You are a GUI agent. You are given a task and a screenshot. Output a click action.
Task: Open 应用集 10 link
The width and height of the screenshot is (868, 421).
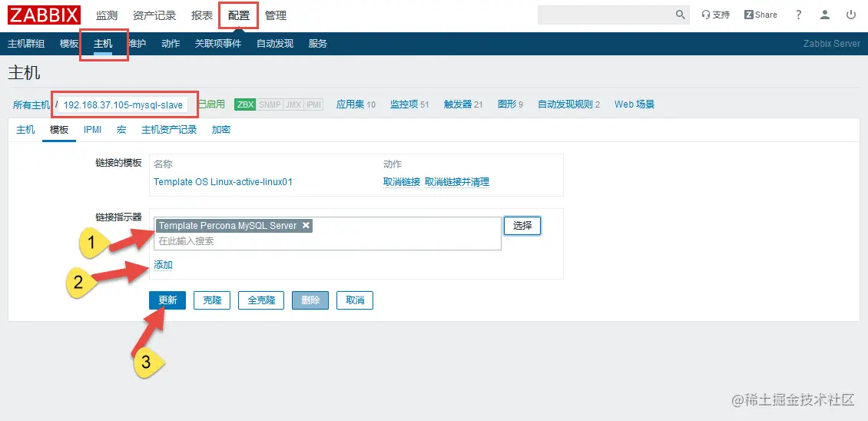[x=356, y=104]
